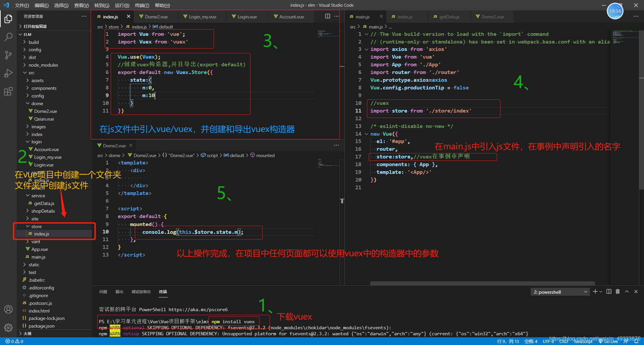Start Go Live server from the status bar

[608, 341]
